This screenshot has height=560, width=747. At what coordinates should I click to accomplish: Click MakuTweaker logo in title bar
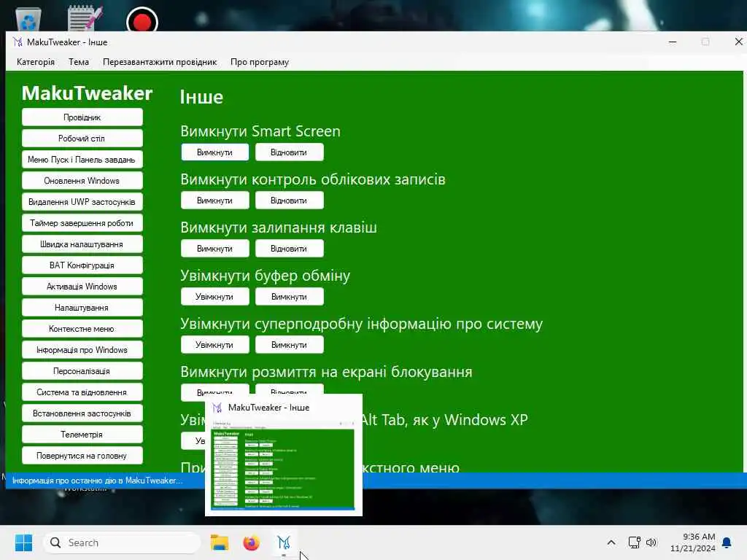tap(18, 42)
